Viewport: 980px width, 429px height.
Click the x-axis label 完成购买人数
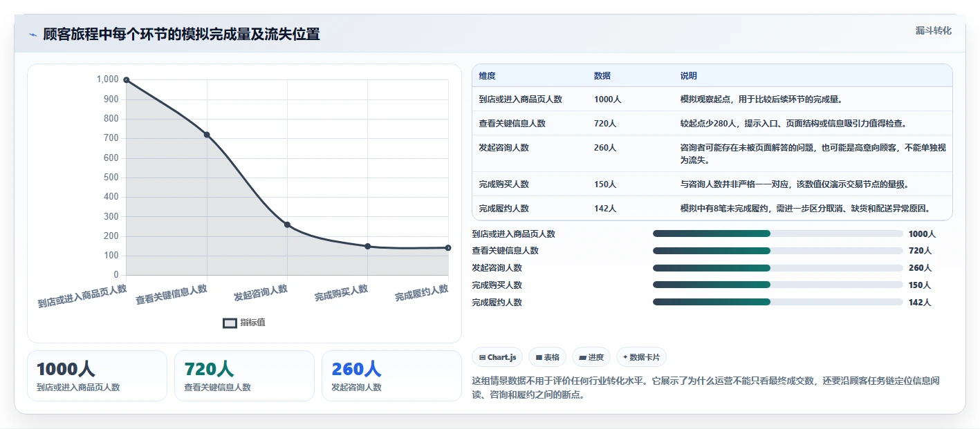click(341, 293)
